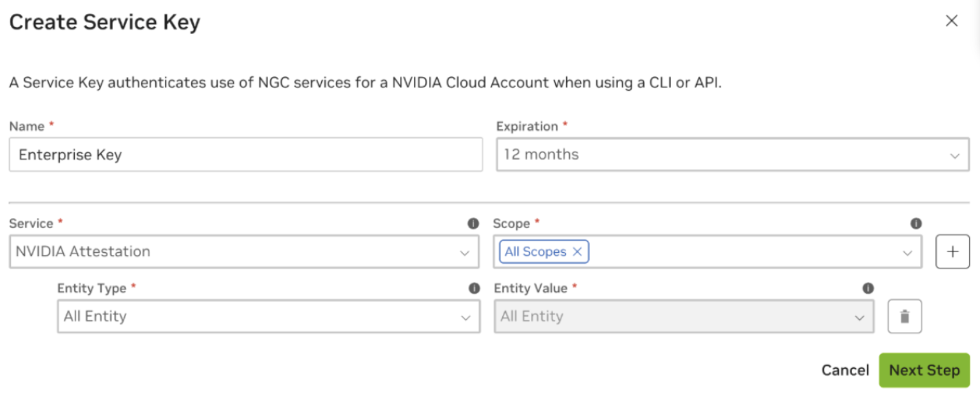
Task: Click the Scope dropdown chevron arrow
Action: pyautogui.click(x=907, y=253)
